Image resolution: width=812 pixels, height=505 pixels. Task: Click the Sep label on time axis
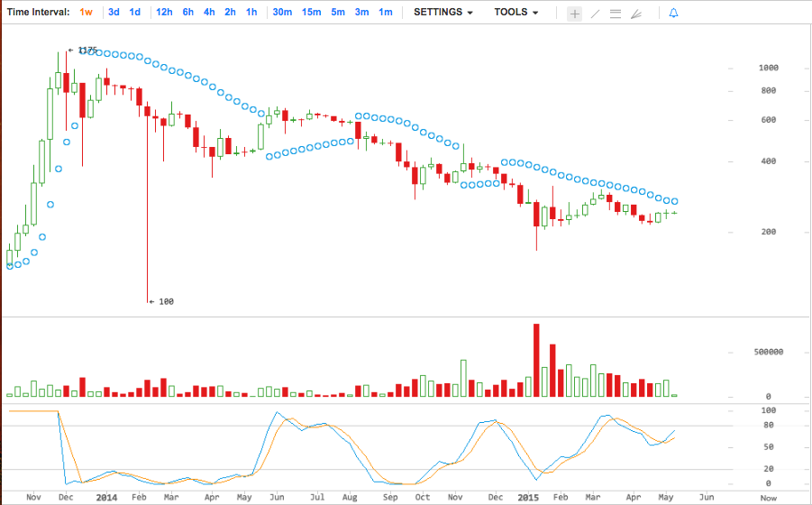390,497
